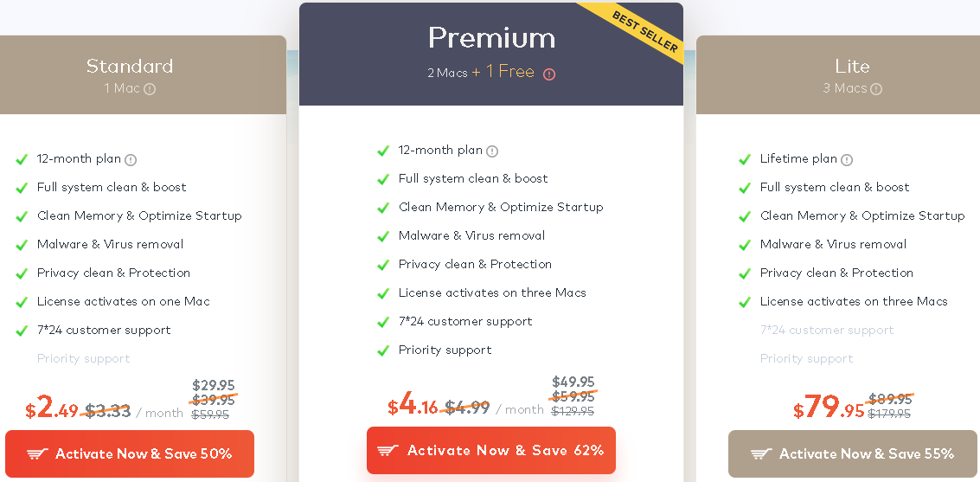This screenshot has height=482, width=980.
Task: Click info icon next to Standard 1 Mac
Action: [x=150, y=89]
